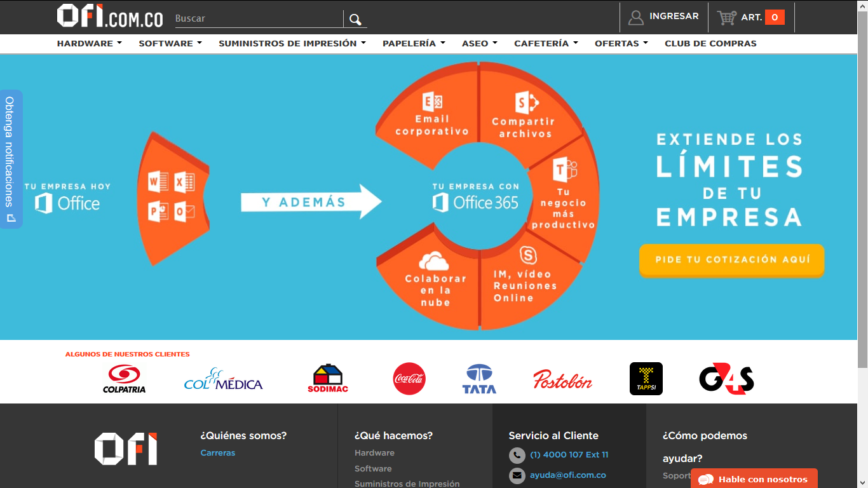Expand the SOFTWARE dropdown menu

pos(170,43)
